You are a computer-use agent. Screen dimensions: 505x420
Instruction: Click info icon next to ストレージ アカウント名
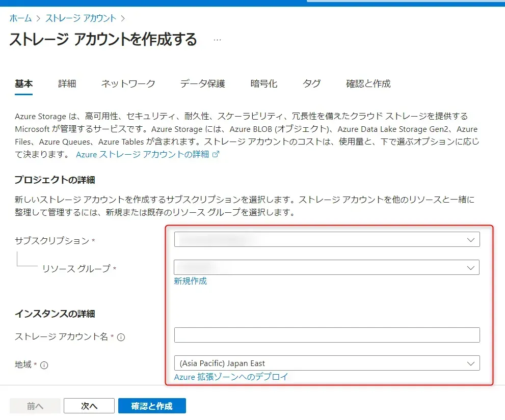[121, 337]
